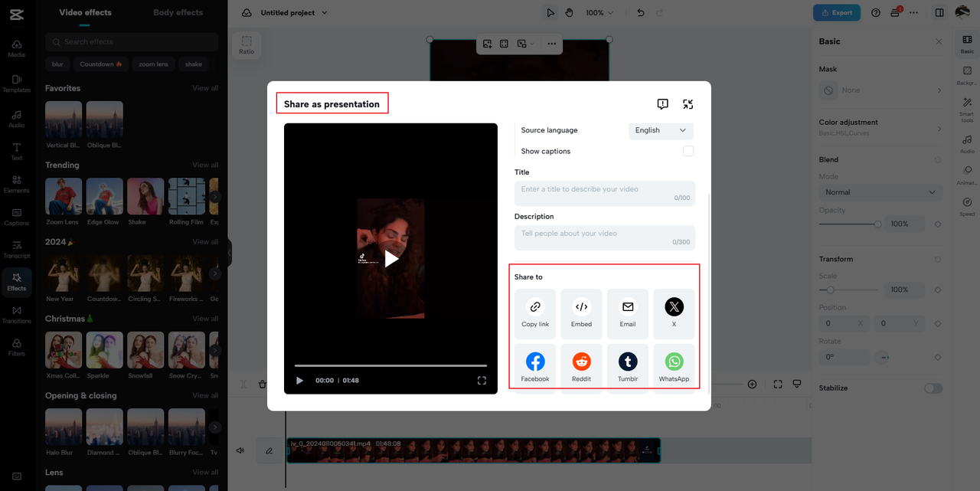Select the Countdown search tag

101,64
